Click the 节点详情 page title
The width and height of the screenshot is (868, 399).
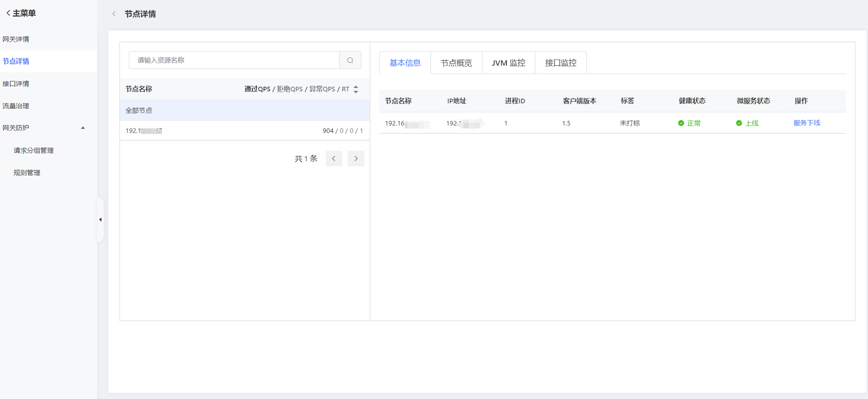[140, 14]
